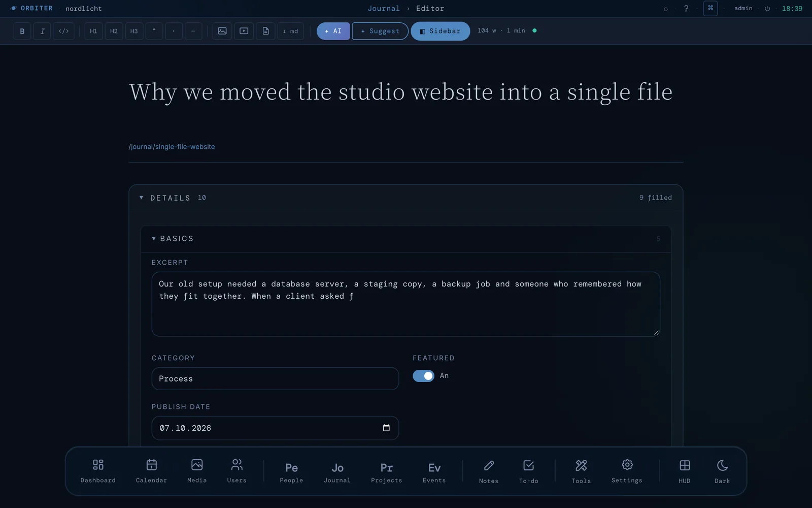
Task: Collapse the BASICS group triangle
Action: (x=154, y=238)
